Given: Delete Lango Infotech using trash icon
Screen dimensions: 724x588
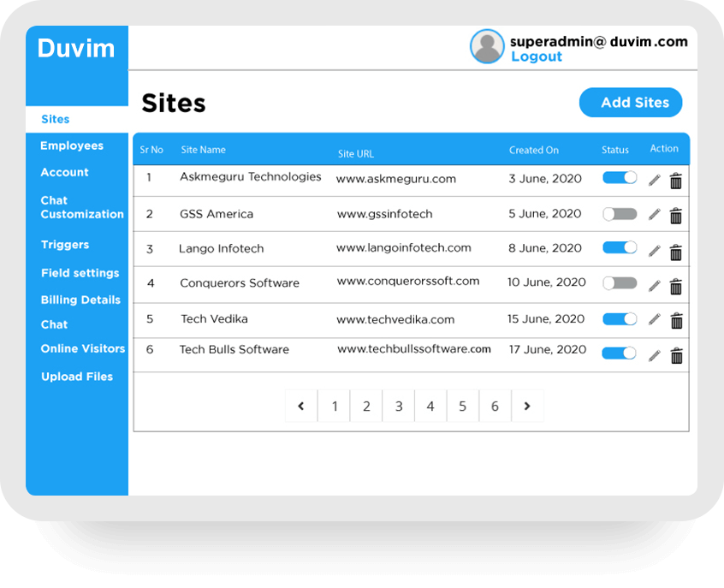Looking at the screenshot, I should [x=676, y=252].
